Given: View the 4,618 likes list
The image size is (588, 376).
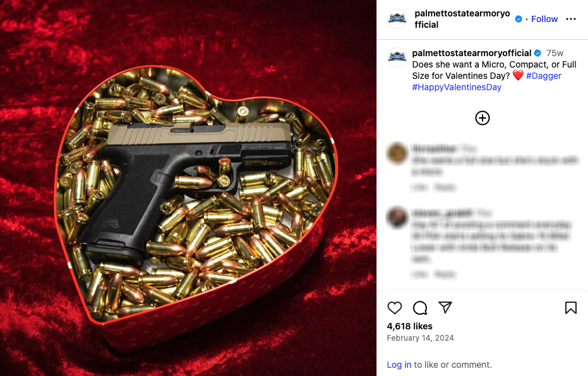Looking at the screenshot, I should (409, 326).
